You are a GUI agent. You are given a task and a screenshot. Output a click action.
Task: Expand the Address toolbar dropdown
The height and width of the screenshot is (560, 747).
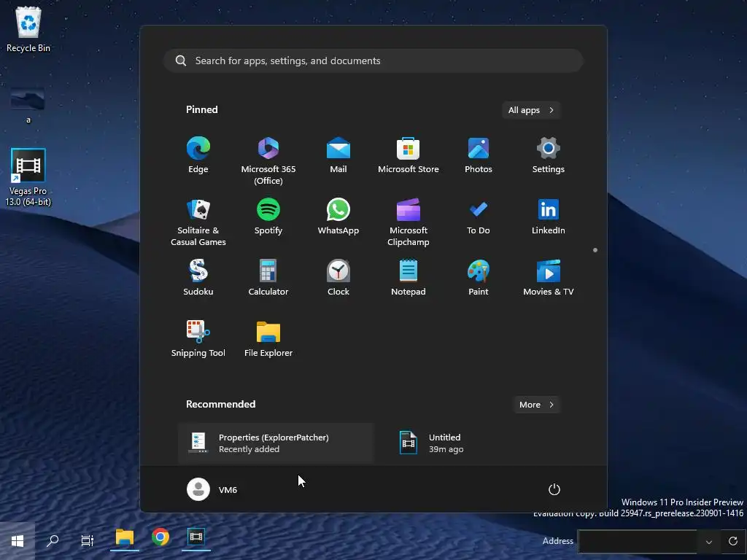(x=709, y=542)
